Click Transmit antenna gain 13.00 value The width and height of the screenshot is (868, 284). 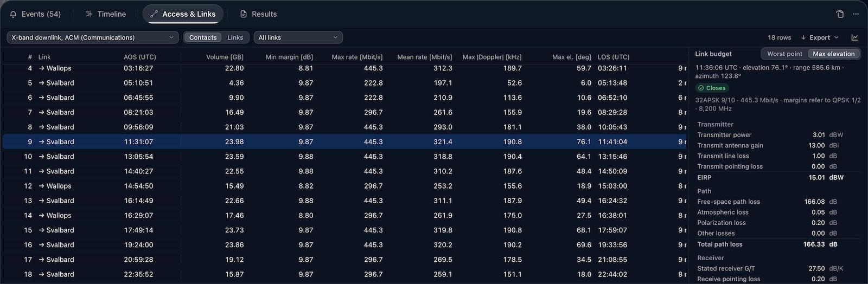point(816,145)
